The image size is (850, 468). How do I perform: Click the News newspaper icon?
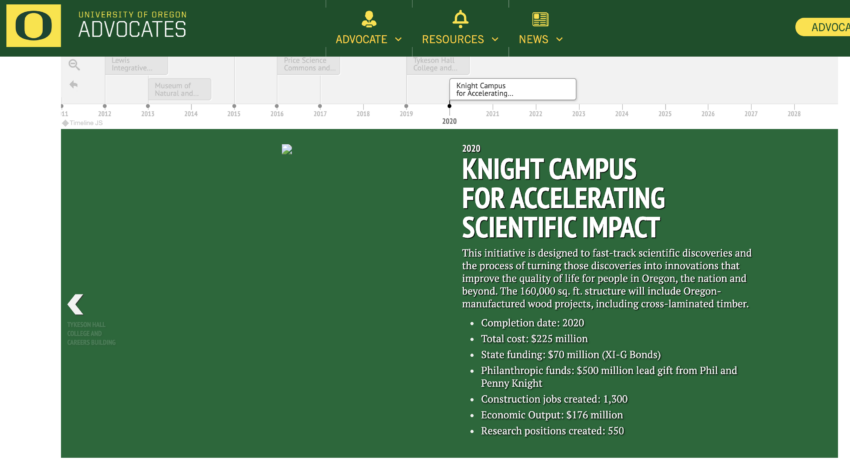pos(540,20)
